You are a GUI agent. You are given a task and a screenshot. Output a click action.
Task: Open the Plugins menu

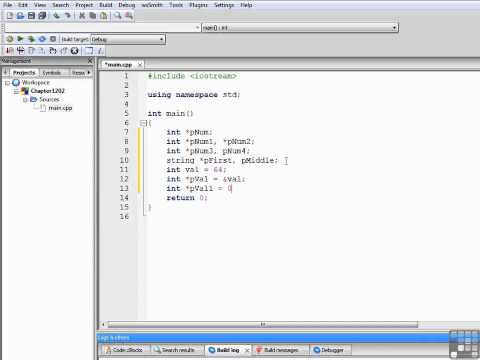[198, 5]
